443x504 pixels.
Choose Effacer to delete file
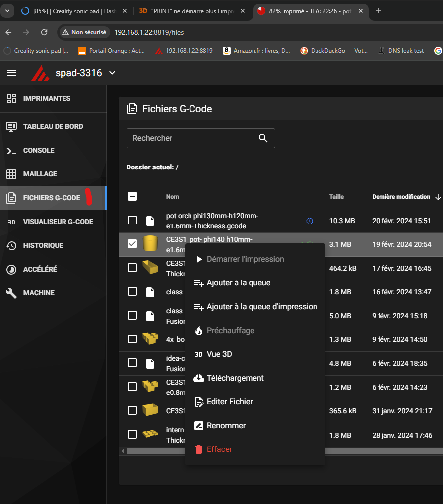(255, 449)
